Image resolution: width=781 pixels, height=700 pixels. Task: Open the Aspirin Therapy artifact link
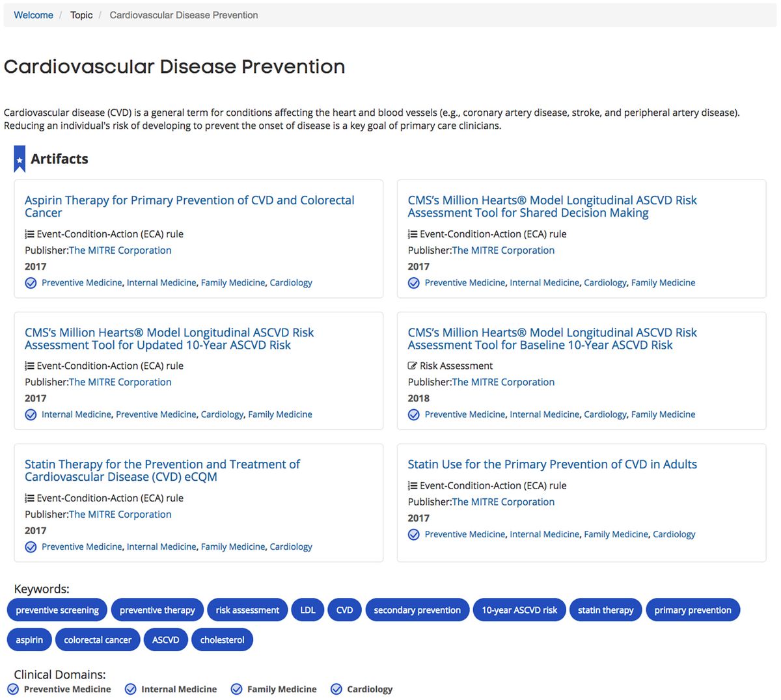(x=189, y=200)
